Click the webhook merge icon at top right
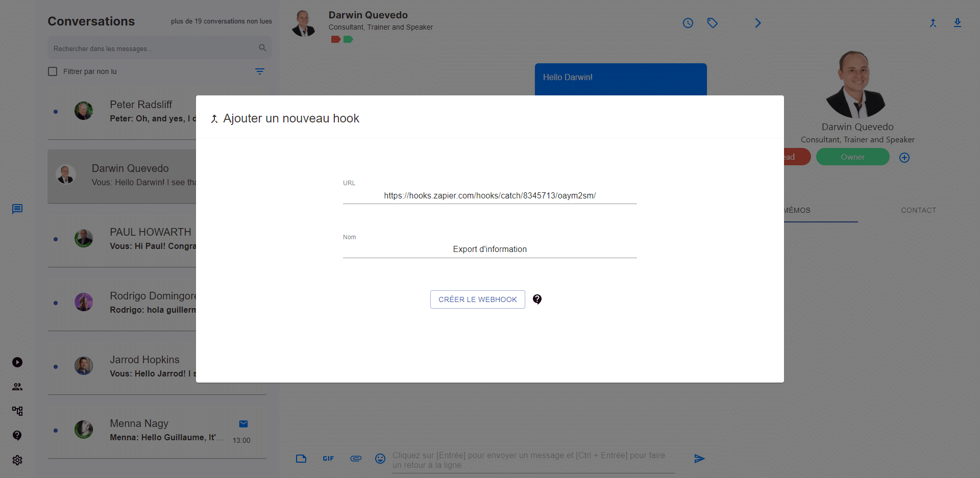Image resolution: width=980 pixels, height=478 pixels. 933,23
